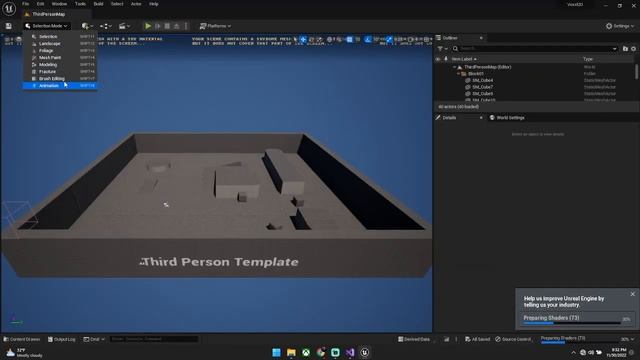
Task: Open the Window menu
Action: (59, 4)
